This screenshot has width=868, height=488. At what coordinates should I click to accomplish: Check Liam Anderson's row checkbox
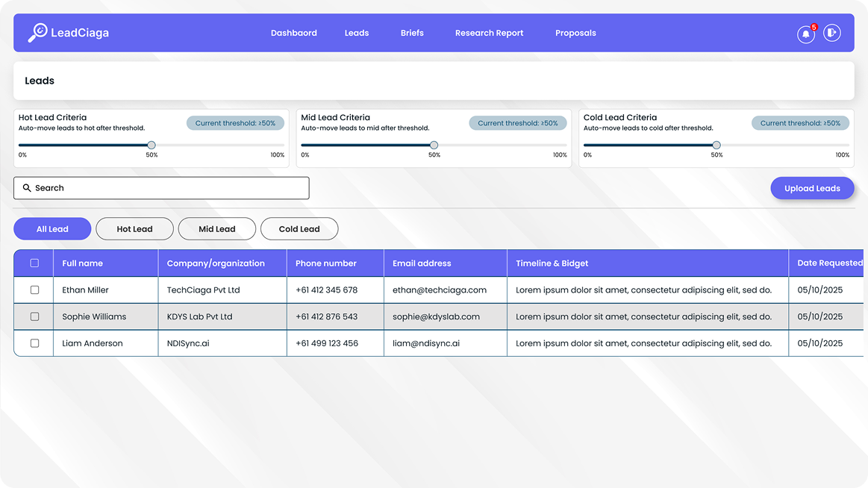[33, 342]
